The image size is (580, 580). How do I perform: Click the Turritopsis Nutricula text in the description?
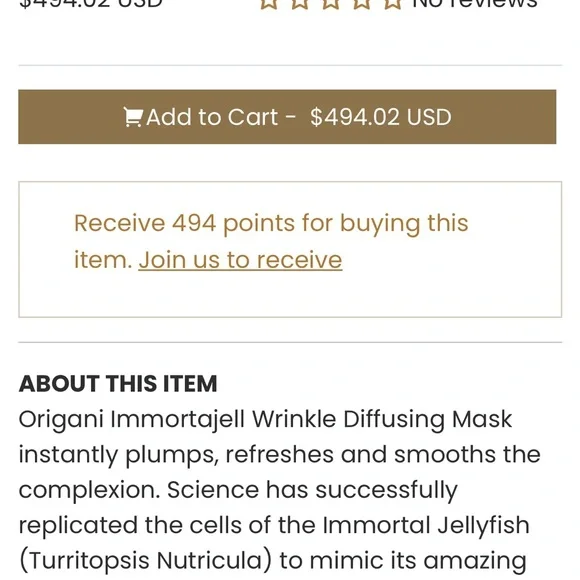pos(145,560)
